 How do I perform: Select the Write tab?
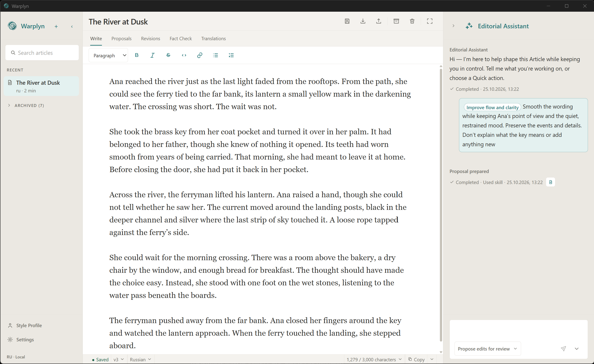96,38
